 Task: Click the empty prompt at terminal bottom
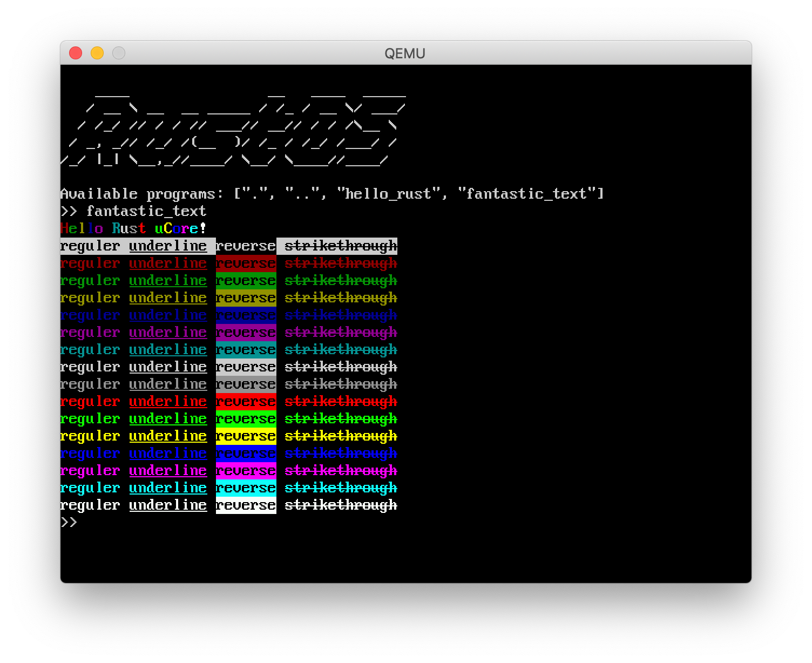click(69, 523)
